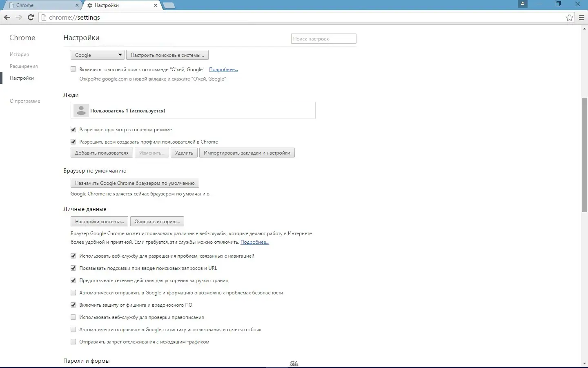Reload the settings page
This screenshot has width=588, height=368.
pyautogui.click(x=31, y=18)
